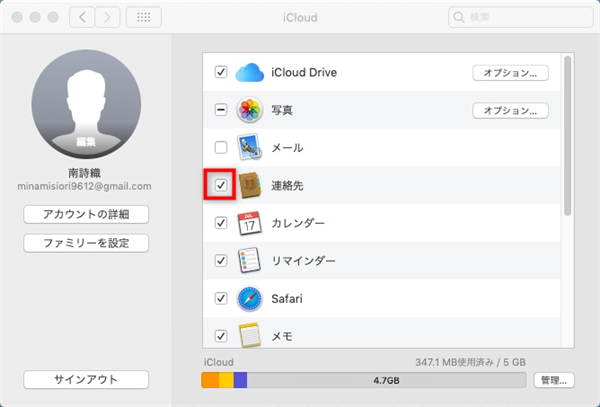Image resolution: width=600 pixels, height=407 pixels.
Task: Open オプション for iCloud Drive
Action: point(510,73)
